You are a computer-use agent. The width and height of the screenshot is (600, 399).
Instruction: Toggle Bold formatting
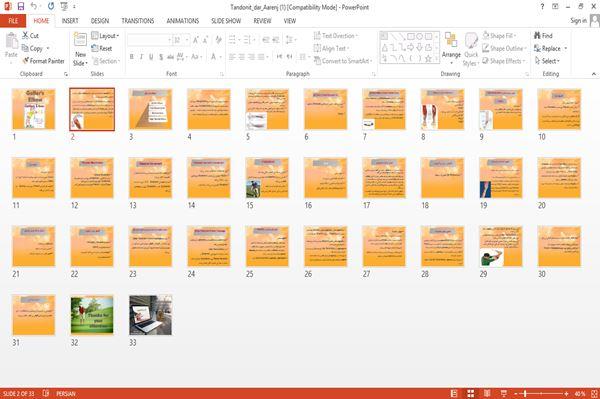click(132, 57)
